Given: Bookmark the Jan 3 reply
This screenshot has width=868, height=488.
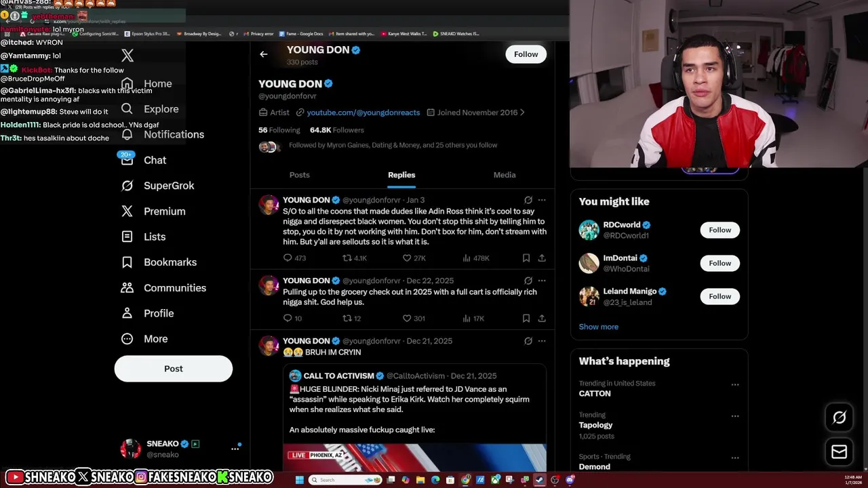Looking at the screenshot, I should 526,258.
